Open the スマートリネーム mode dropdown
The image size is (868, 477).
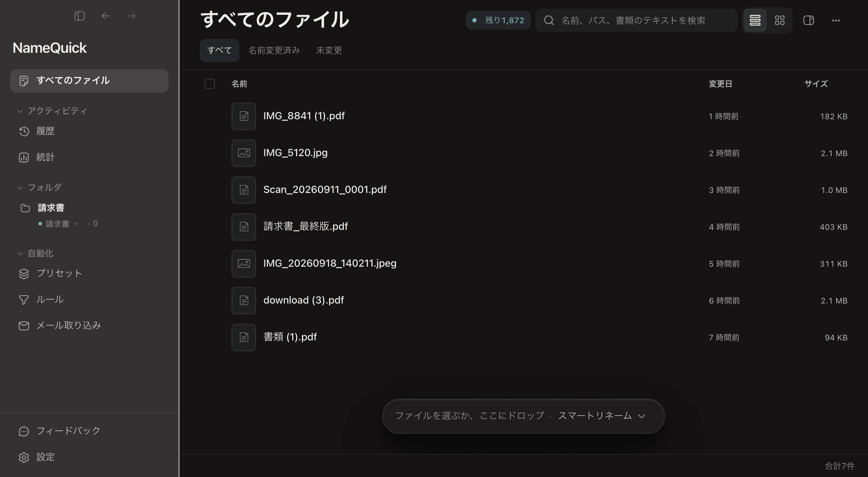point(602,416)
